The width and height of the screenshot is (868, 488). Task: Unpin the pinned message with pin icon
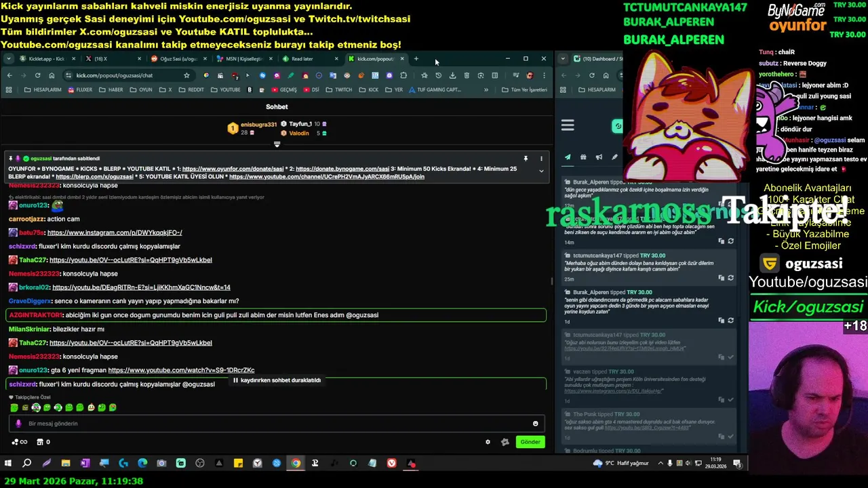coord(526,159)
